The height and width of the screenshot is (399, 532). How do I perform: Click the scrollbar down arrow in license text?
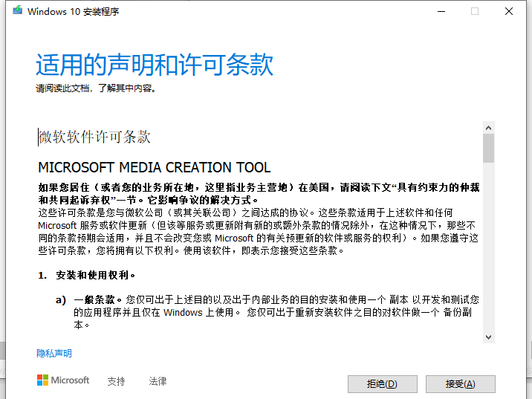point(488,337)
